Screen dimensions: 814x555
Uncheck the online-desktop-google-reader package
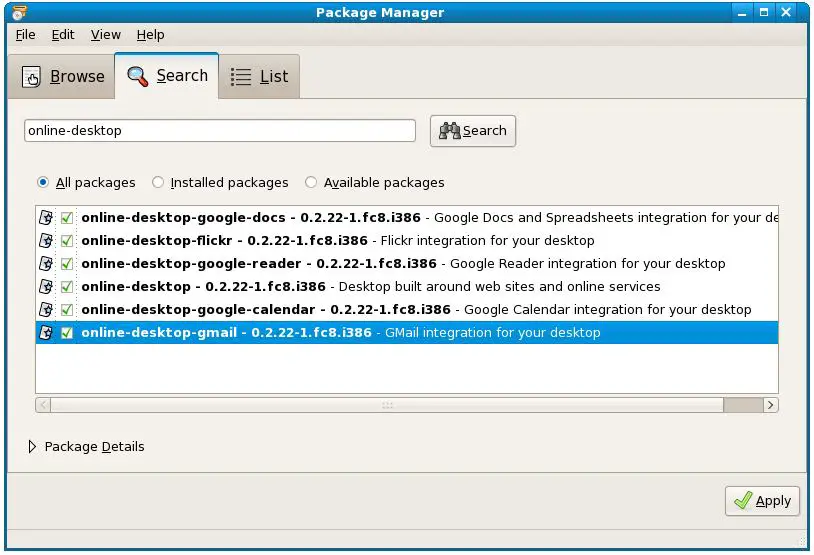(67, 263)
